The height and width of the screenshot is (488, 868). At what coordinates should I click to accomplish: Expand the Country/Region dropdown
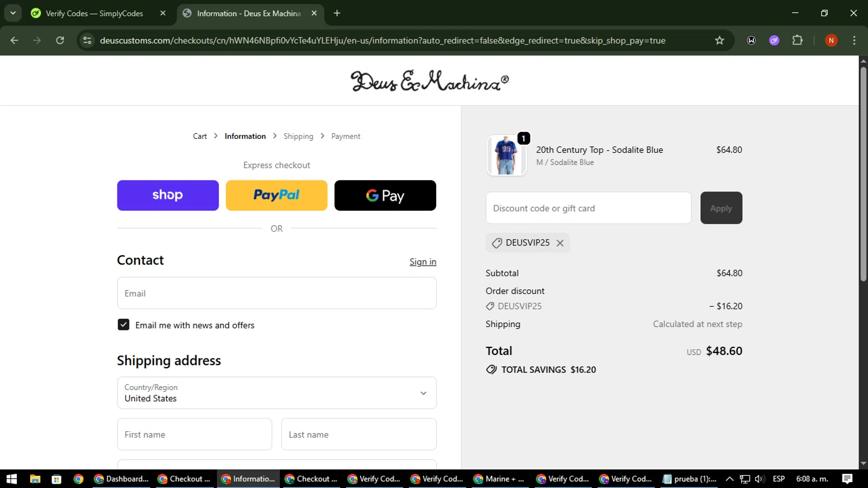pyautogui.click(x=277, y=393)
